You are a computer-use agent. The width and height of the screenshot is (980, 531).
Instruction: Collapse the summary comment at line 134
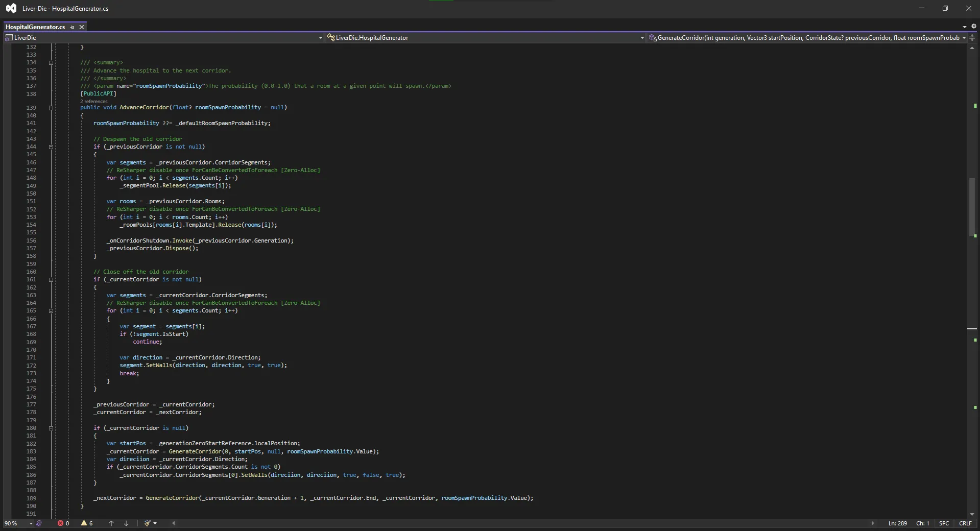(x=51, y=63)
